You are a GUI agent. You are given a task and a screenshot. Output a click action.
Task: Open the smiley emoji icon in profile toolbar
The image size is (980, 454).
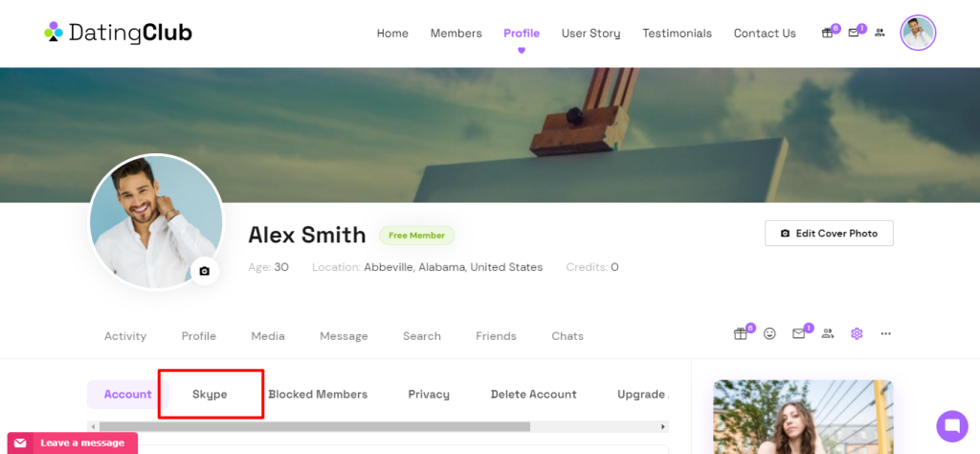click(769, 334)
